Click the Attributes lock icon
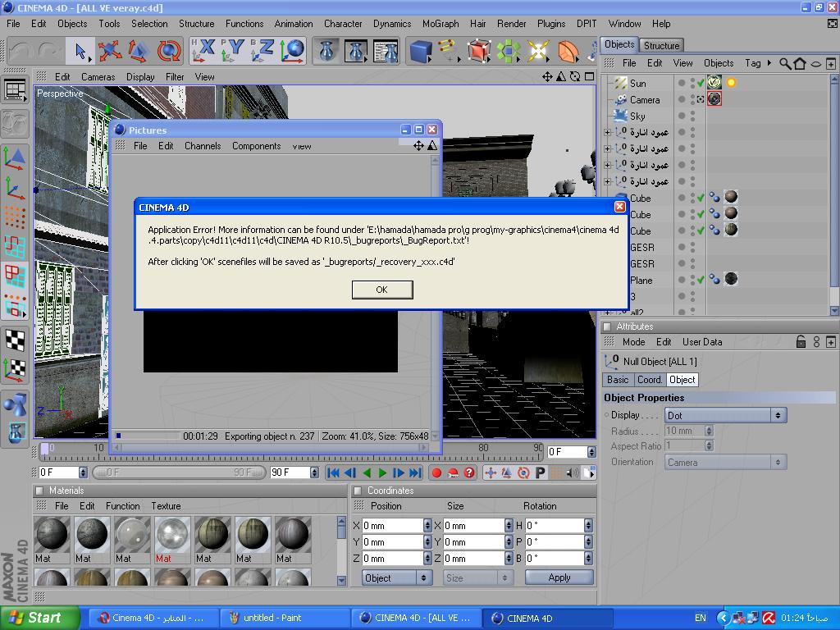The height and width of the screenshot is (630, 840). click(801, 342)
